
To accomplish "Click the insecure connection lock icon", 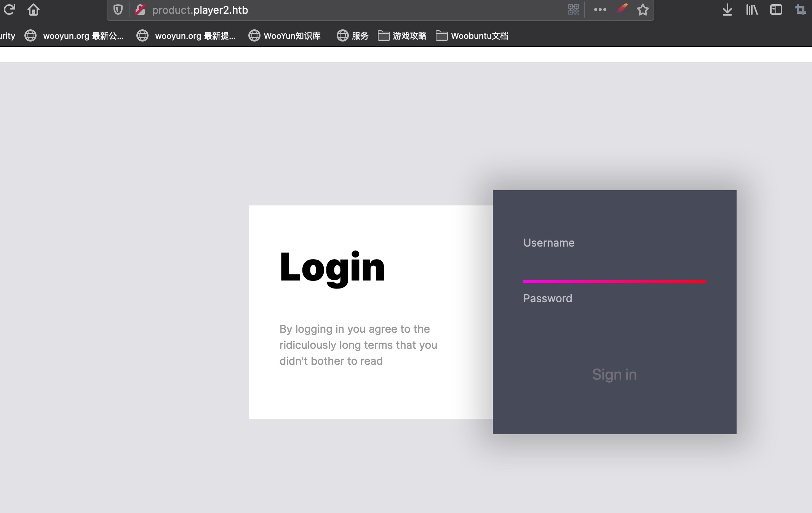I will coord(140,10).
